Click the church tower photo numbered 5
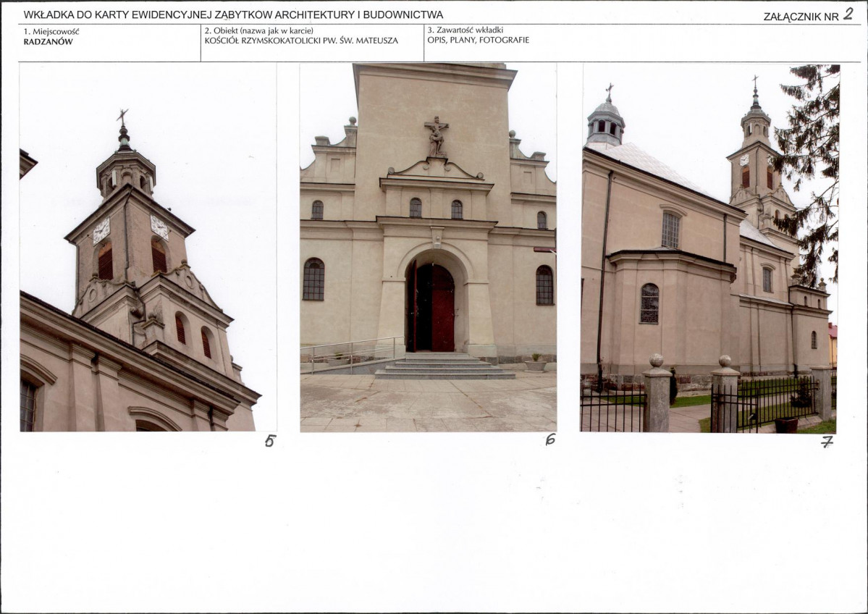 click(x=147, y=247)
